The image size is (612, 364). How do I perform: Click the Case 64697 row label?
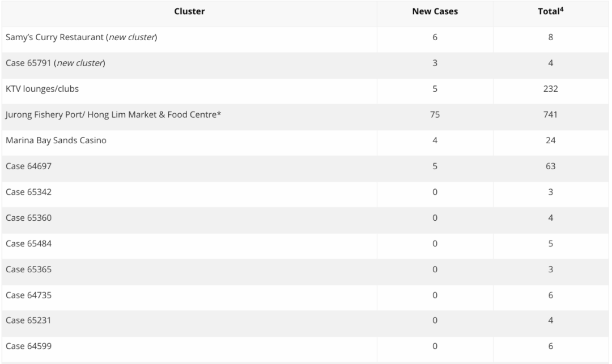click(x=28, y=166)
